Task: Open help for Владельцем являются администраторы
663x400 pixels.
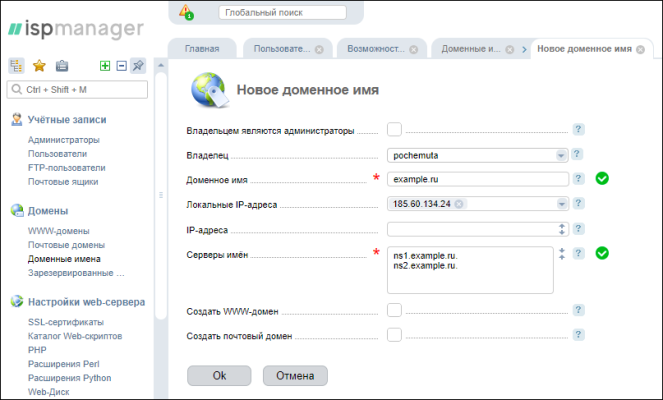Action: point(578,129)
